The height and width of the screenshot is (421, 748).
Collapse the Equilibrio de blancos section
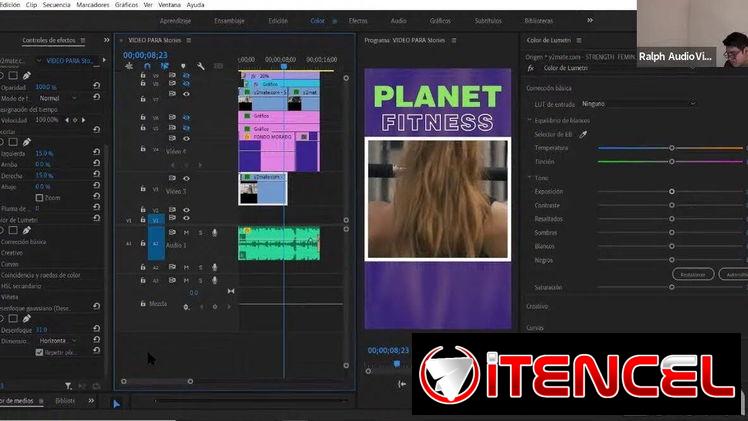click(530, 121)
